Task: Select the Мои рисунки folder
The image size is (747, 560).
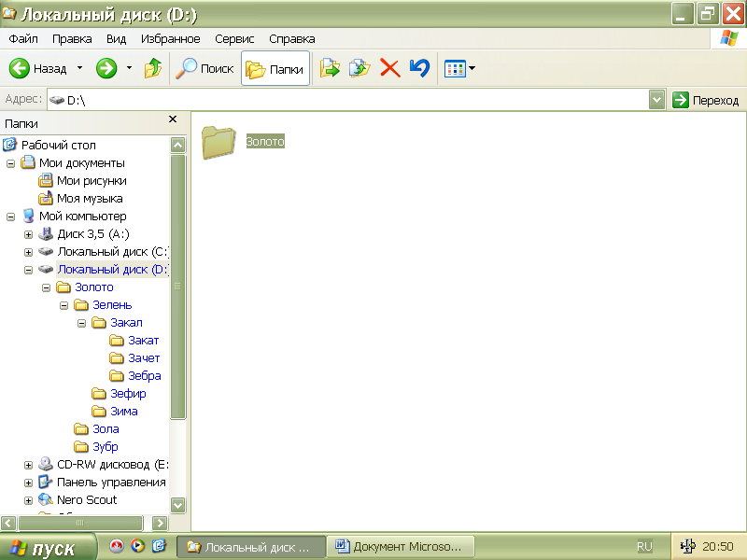Action: point(92,181)
